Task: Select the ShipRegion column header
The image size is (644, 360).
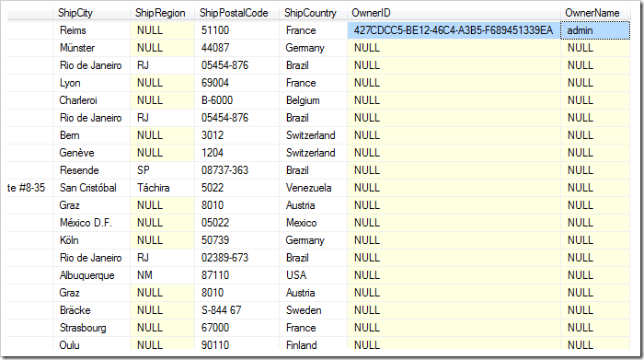Action: tap(162, 13)
